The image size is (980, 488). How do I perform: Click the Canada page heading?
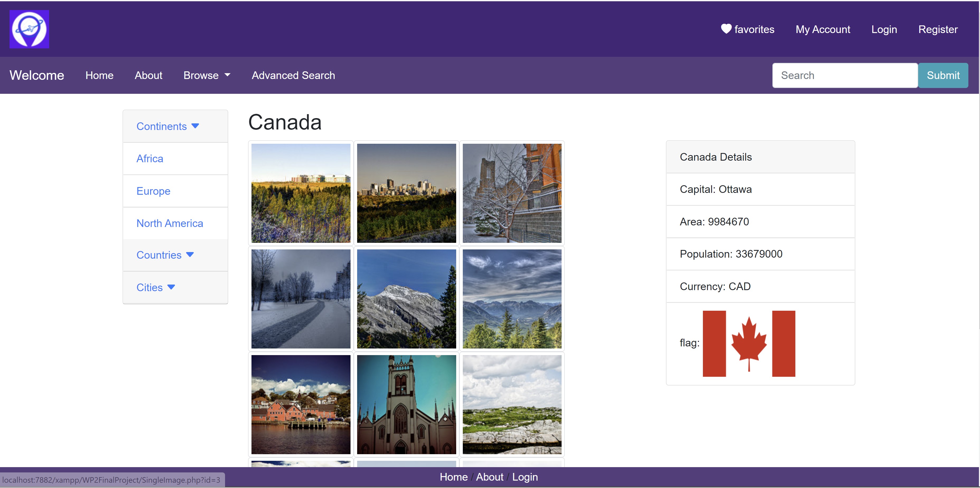[285, 122]
